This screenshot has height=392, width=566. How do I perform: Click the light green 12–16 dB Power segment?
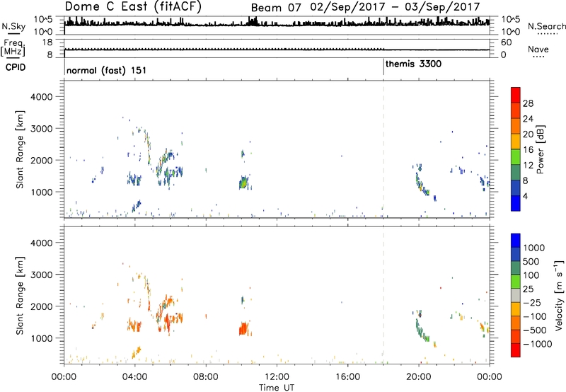tap(516, 156)
